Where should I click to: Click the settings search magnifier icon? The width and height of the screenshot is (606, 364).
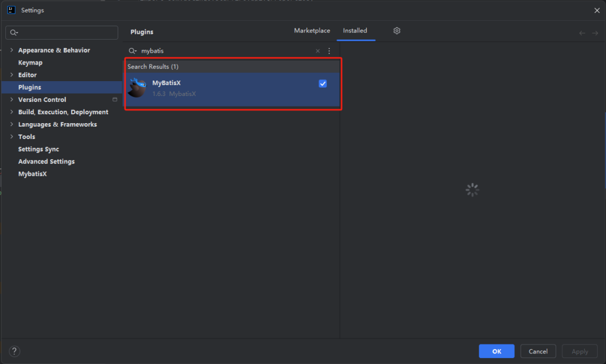[14, 33]
